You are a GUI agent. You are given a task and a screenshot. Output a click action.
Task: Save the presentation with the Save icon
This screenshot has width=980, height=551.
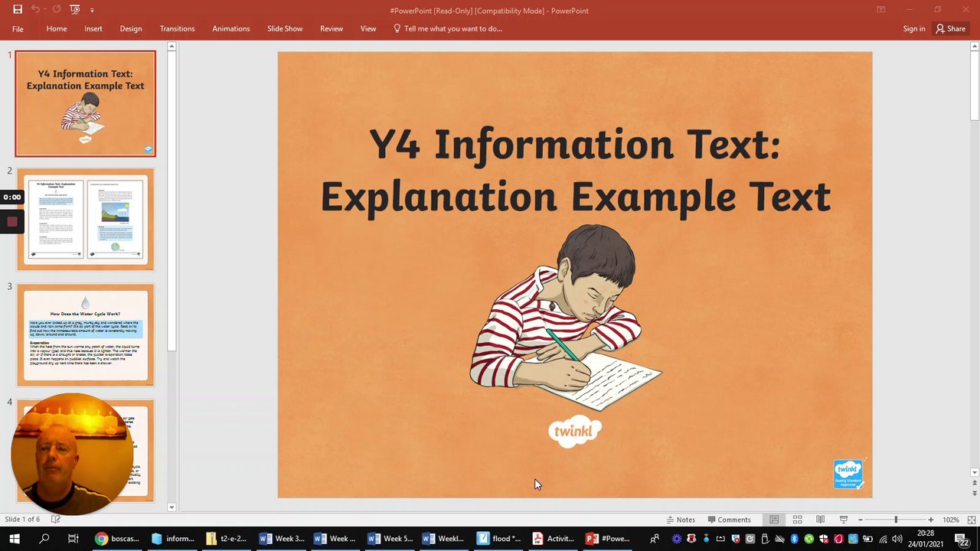(x=16, y=9)
